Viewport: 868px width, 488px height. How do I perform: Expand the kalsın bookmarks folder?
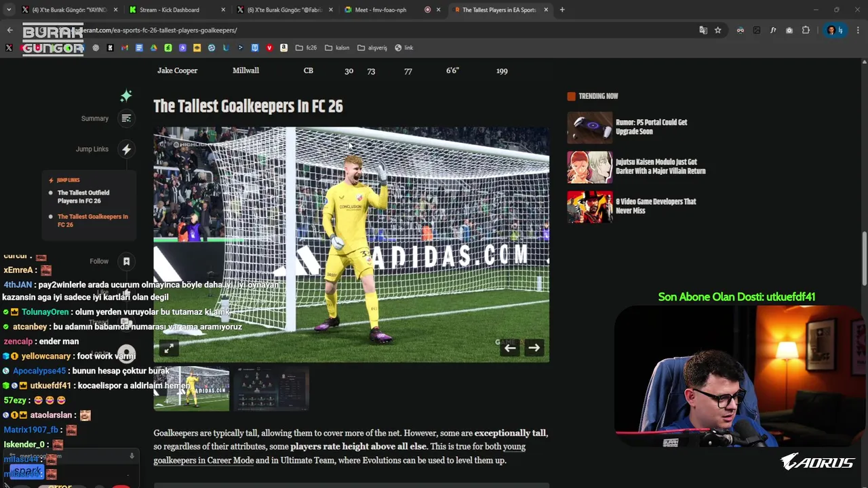[337, 47]
